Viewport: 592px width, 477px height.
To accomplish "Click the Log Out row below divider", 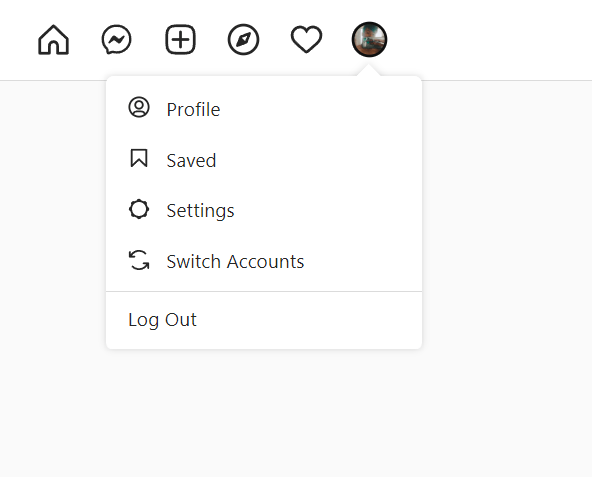I will pos(264,320).
